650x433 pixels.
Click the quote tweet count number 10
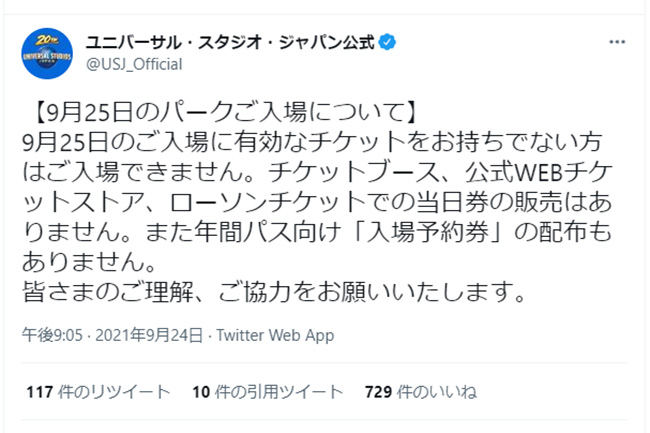[199, 391]
